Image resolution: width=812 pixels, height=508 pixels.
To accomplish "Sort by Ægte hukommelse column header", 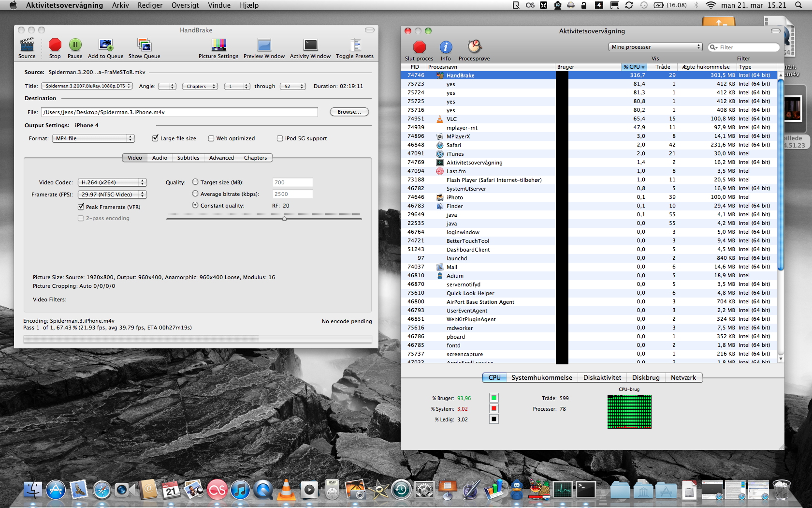I will (706, 67).
